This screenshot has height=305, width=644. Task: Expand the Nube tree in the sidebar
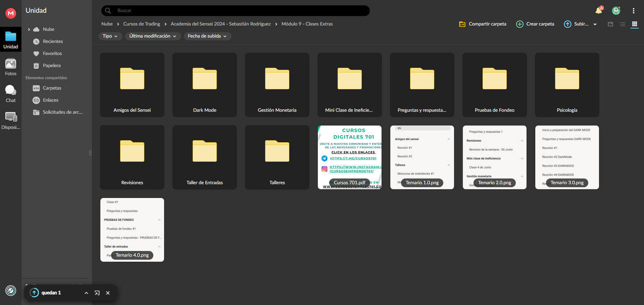point(29,29)
